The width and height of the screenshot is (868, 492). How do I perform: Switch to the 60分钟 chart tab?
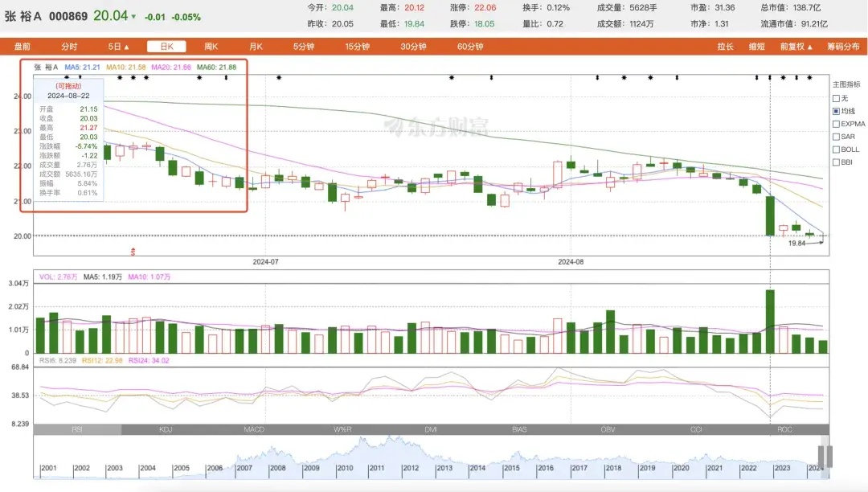click(470, 47)
